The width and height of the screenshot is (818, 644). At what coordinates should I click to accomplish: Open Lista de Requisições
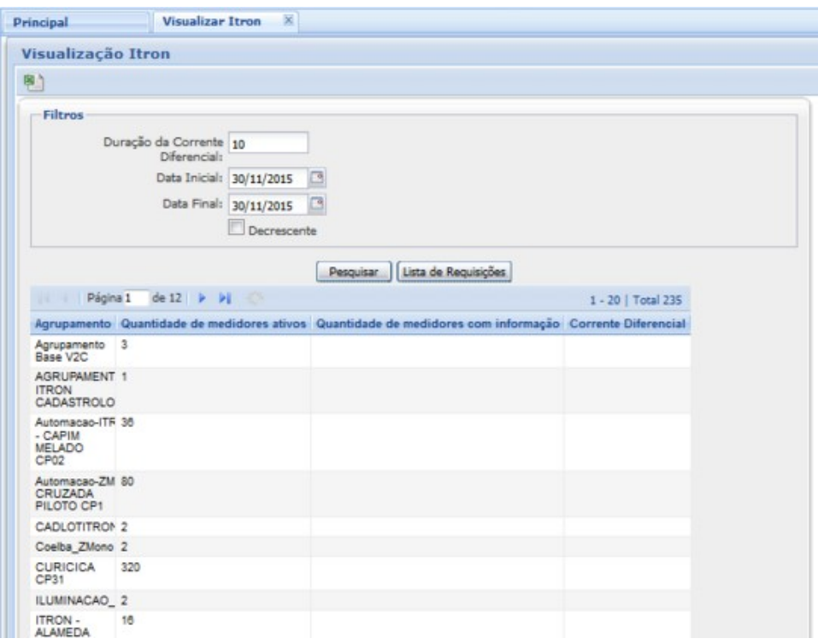coord(454,272)
